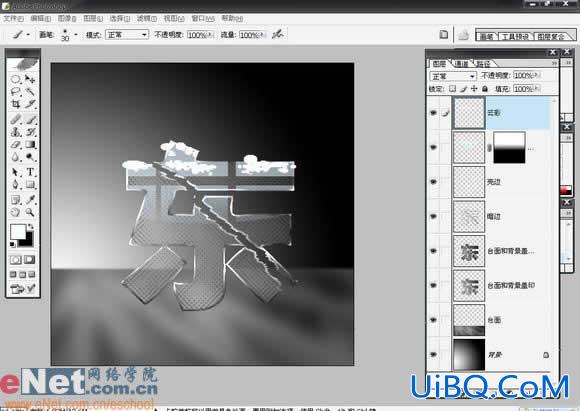Image resolution: width=580 pixels, height=411 pixels.
Task: Select the Elliptical Marquee tool
Action: coord(16,79)
